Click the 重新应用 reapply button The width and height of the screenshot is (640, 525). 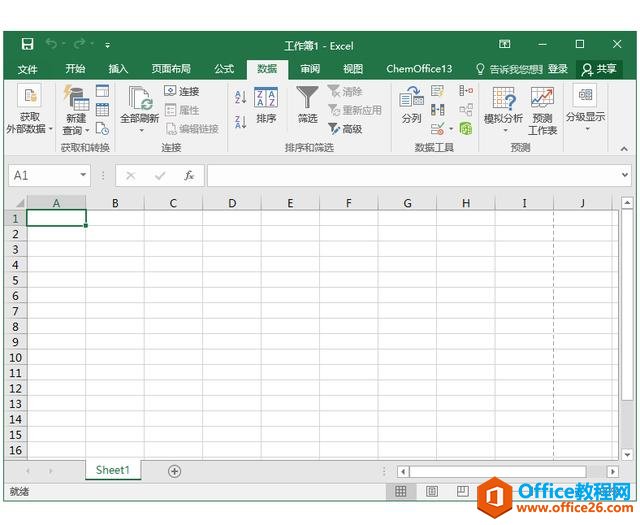click(x=355, y=110)
